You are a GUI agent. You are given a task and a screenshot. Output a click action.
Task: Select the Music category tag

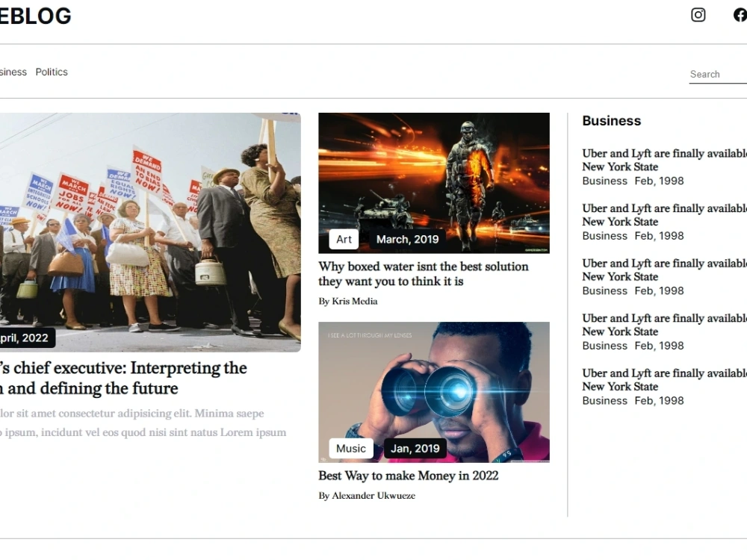[x=351, y=449]
